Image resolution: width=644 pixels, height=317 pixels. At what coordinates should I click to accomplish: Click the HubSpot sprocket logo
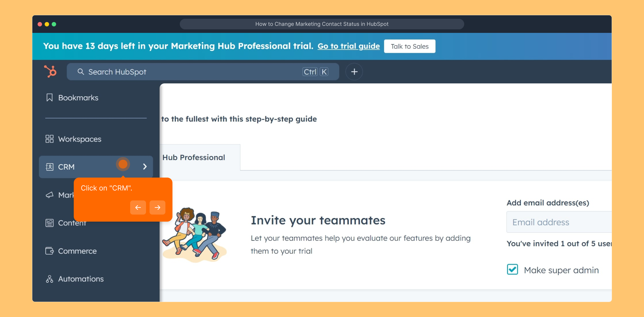click(50, 71)
